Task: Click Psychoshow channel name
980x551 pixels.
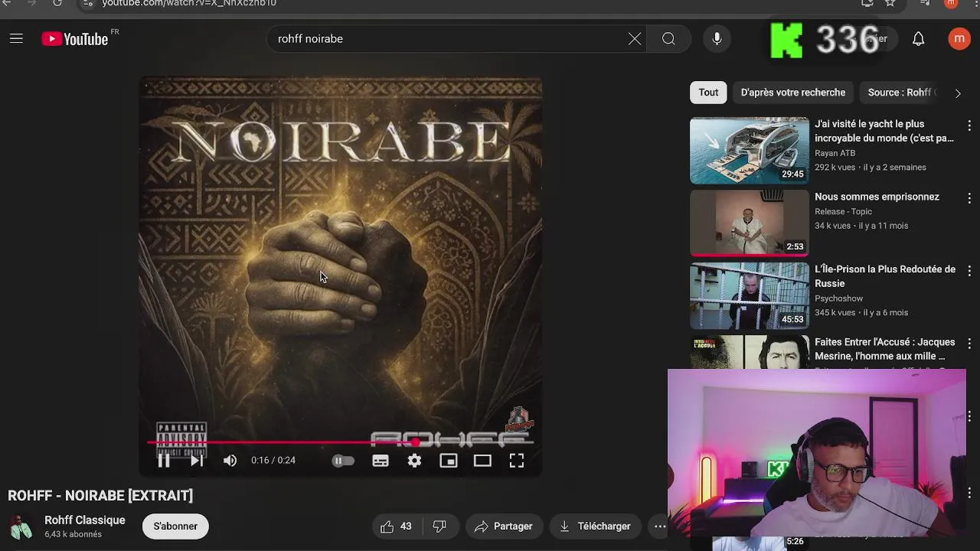Action: [x=838, y=298]
